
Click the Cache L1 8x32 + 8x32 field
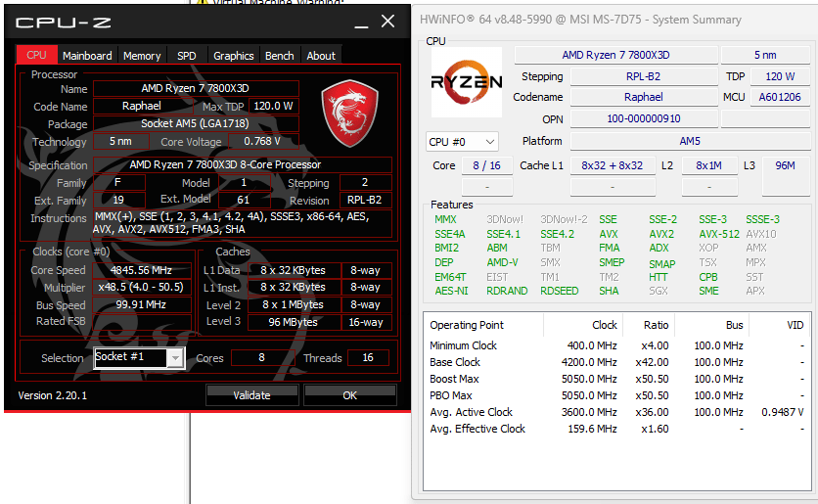[x=613, y=166]
